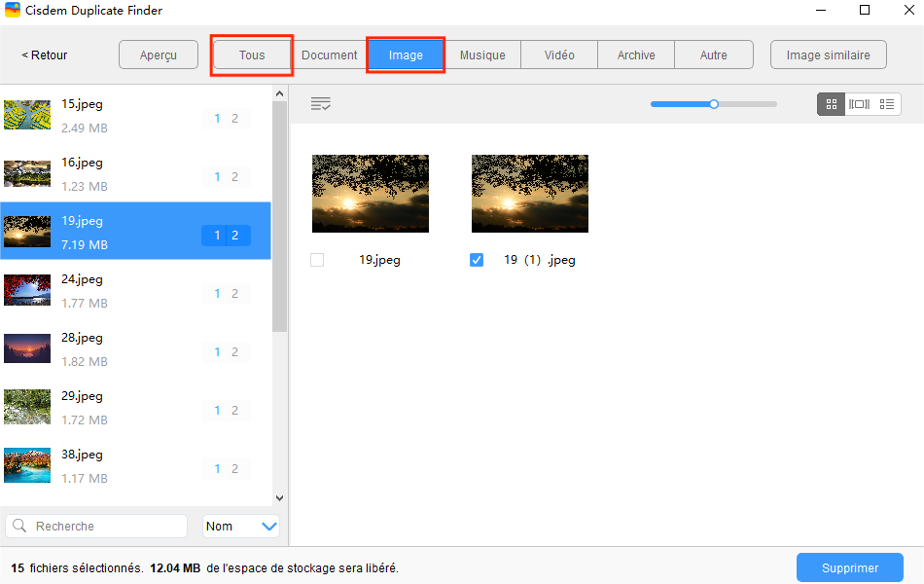Screen dimensions: 924x584
Task: Click the 19 (1) .jpeg preview thumbnail
Action: click(530, 194)
